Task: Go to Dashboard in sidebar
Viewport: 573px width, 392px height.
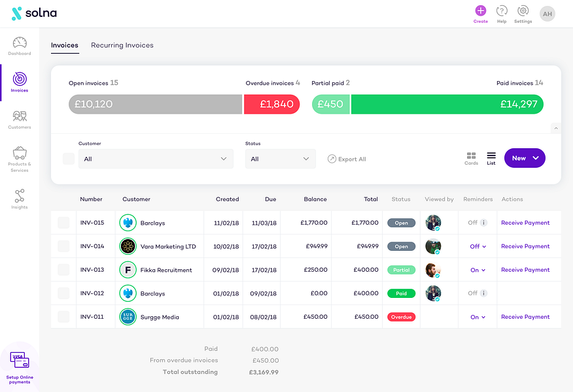Action: click(x=20, y=46)
